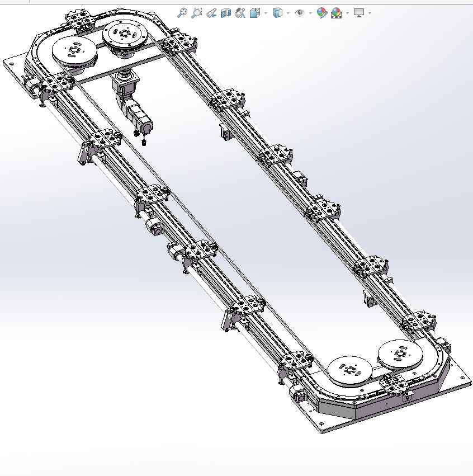
Task: Click the Previous View icon
Action: point(210,12)
